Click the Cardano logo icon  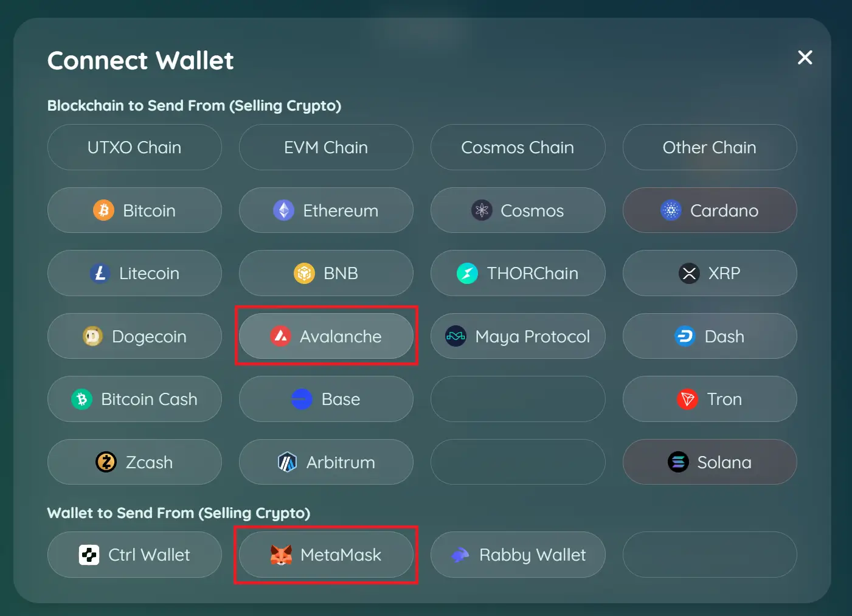click(671, 210)
